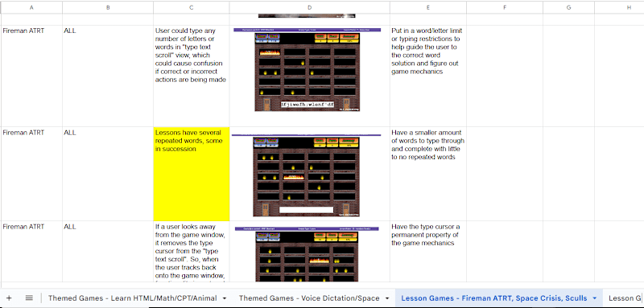The width and height of the screenshot is (644, 308).
Task: Select the Lesson Games - Fireman ATRT tab
Action: pyautogui.click(x=494, y=298)
